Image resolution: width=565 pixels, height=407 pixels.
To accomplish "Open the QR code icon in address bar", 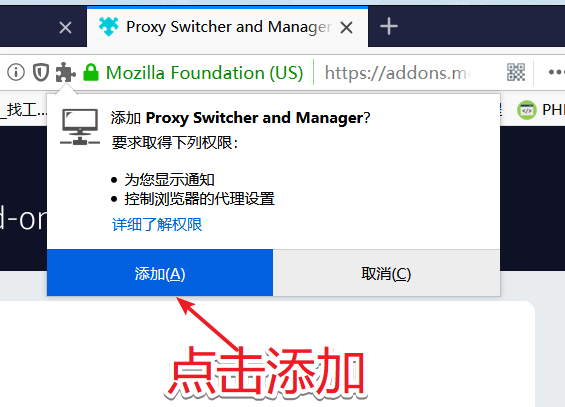I will (516, 72).
